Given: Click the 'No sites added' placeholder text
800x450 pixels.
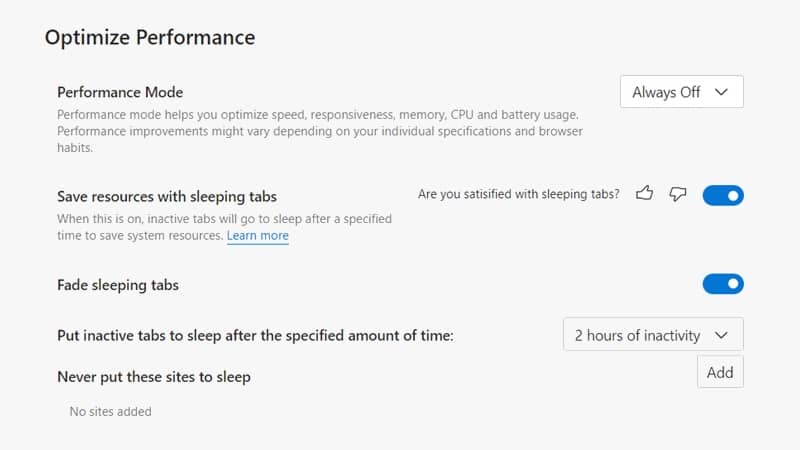Looking at the screenshot, I should pyautogui.click(x=110, y=411).
